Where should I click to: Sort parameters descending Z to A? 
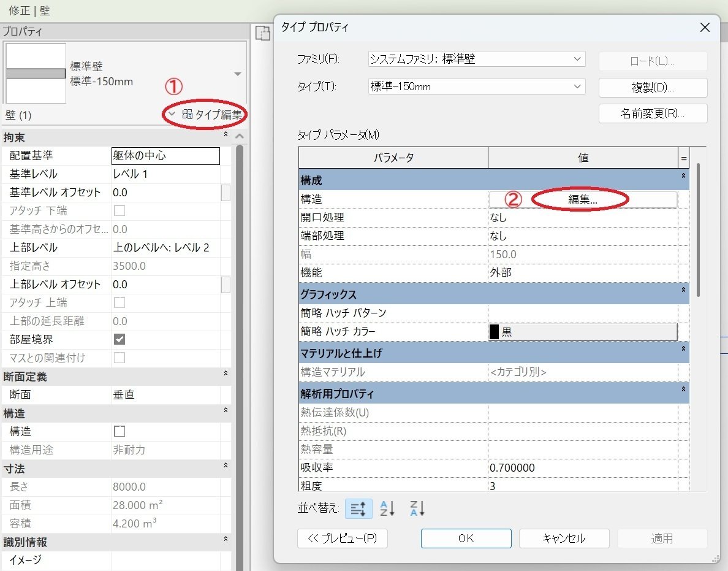[x=417, y=508]
